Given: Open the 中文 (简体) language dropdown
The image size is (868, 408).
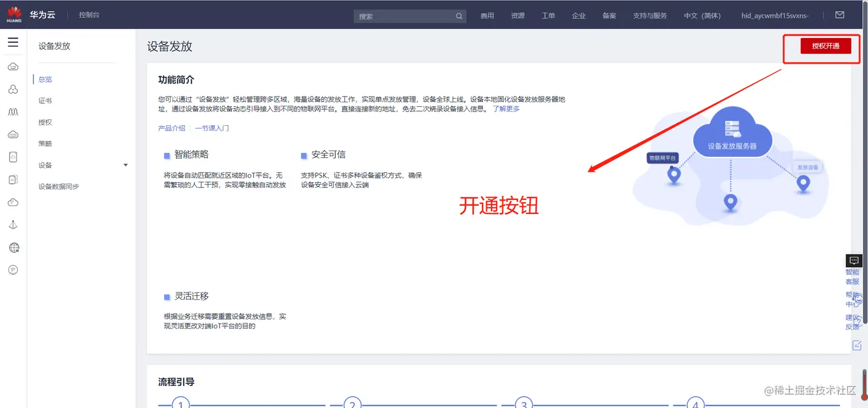Looking at the screenshot, I should click(x=702, y=16).
